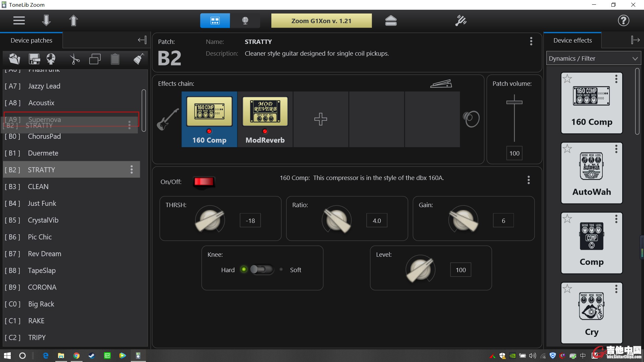Viewport: 644px width, 362px height.
Task: Click the expression pedal icon
Action: tap(441, 83)
